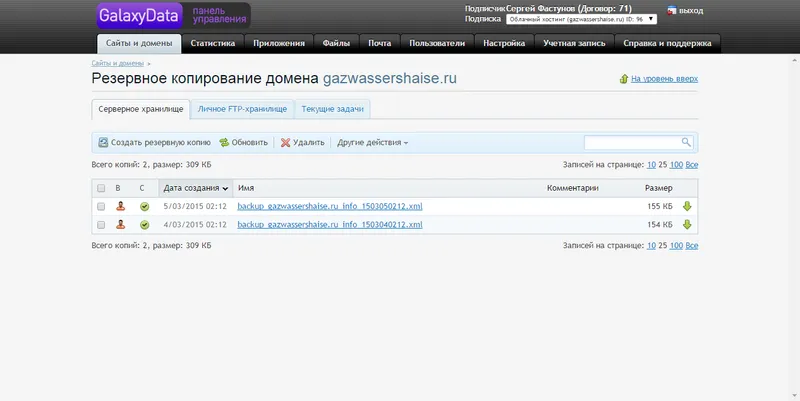Open the Почта tab
Viewport: 800px width, 401px height.
pyautogui.click(x=380, y=43)
